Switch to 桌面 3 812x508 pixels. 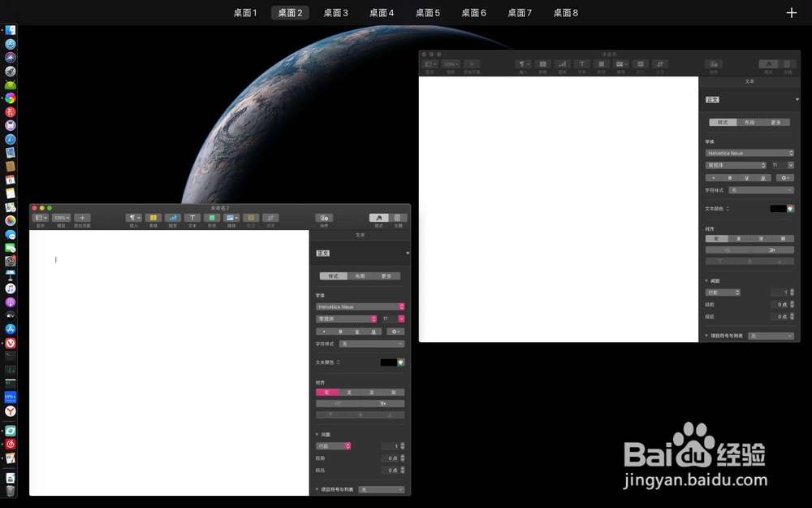(x=336, y=12)
